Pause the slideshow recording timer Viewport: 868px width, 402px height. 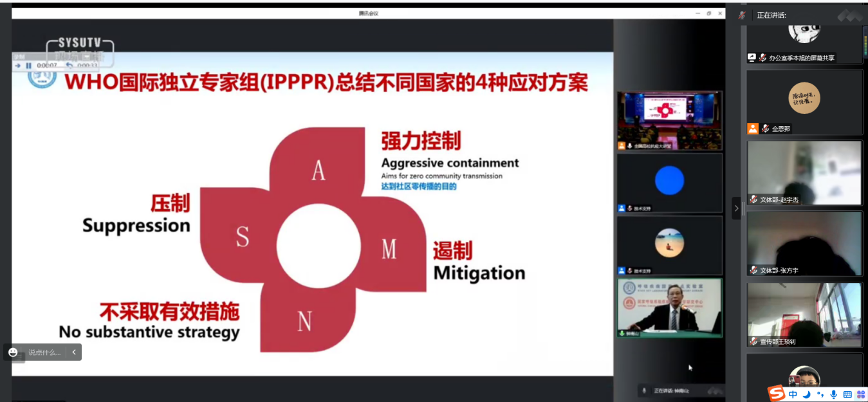(28, 66)
